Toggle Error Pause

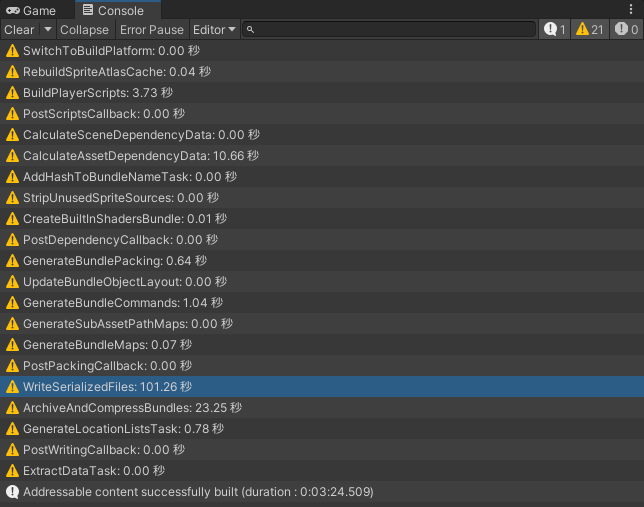(x=152, y=30)
